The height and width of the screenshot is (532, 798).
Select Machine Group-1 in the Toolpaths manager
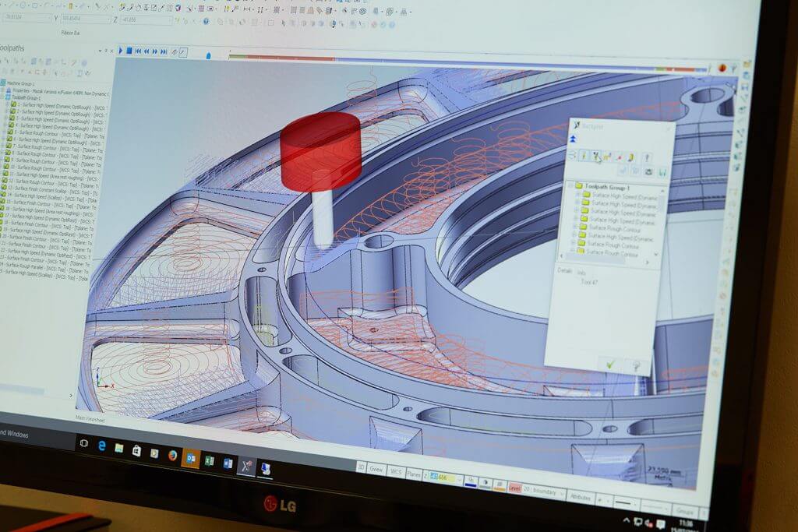[20, 83]
